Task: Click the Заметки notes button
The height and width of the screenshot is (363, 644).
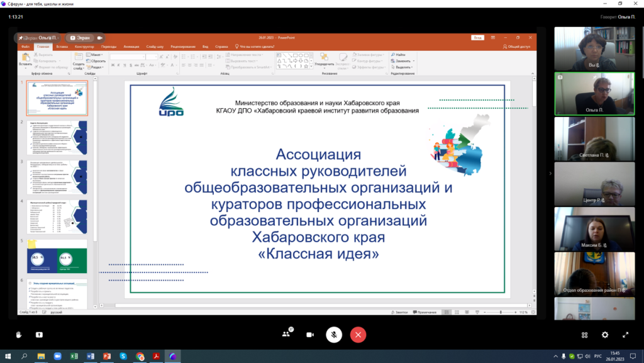Action: coord(399,312)
